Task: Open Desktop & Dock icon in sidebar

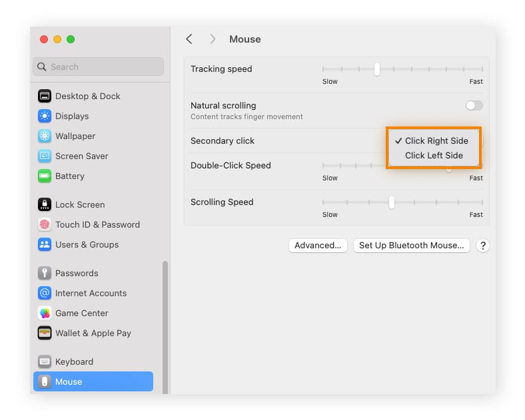Action: click(45, 96)
